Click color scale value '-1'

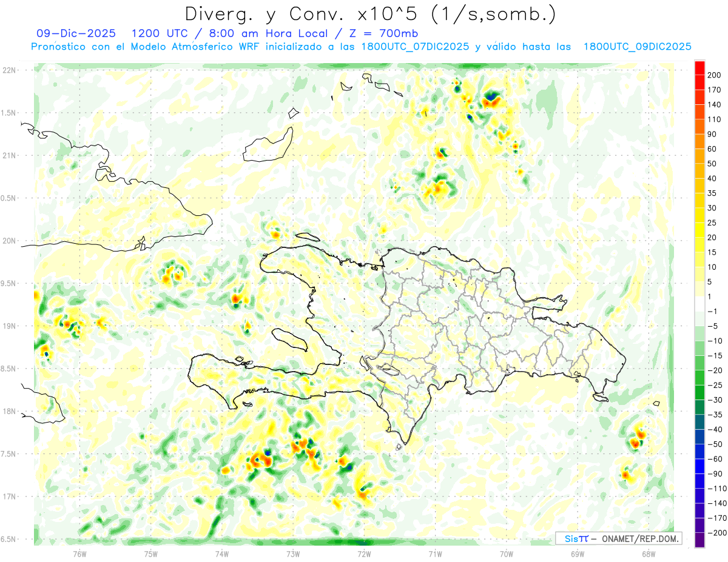(x=713, y=312)
